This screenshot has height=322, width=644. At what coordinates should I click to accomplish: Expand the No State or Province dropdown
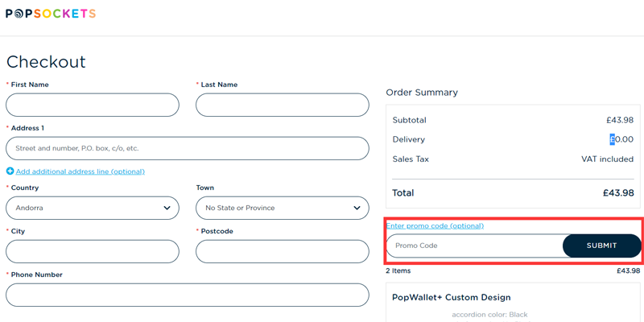282,208
